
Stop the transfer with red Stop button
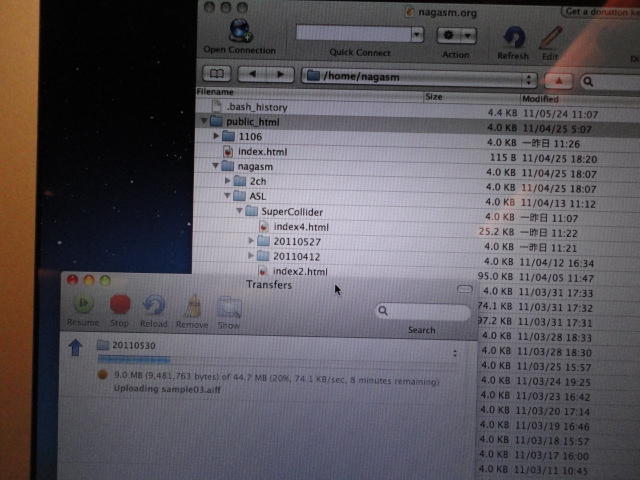tap(120, 304)
